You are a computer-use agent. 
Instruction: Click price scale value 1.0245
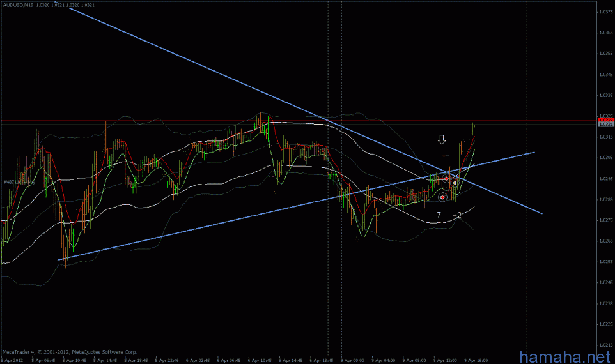606,282
